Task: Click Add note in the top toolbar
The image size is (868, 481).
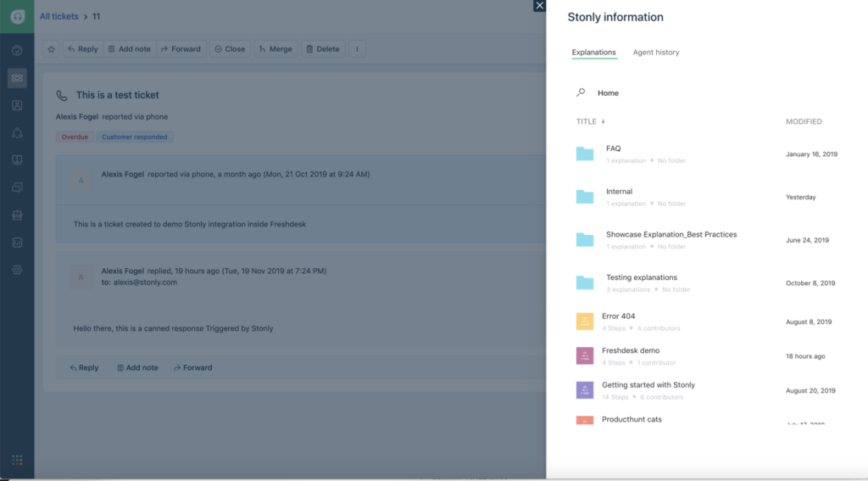Action: point(130,48)
